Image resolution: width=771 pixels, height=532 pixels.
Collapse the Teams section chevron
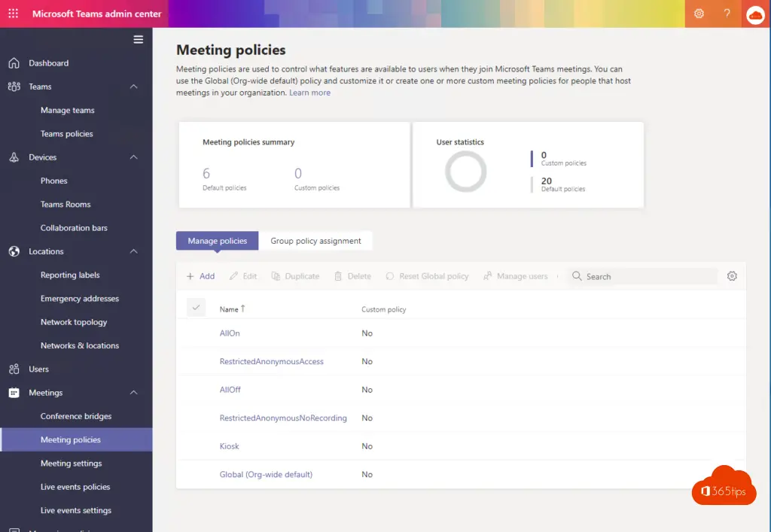pyautogui.click(x=134, y=87)
